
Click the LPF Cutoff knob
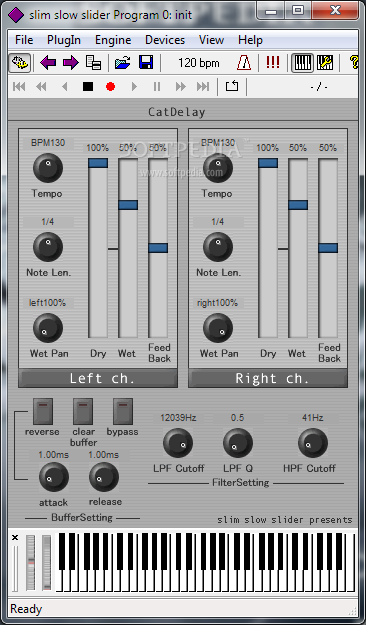point(178,443)
